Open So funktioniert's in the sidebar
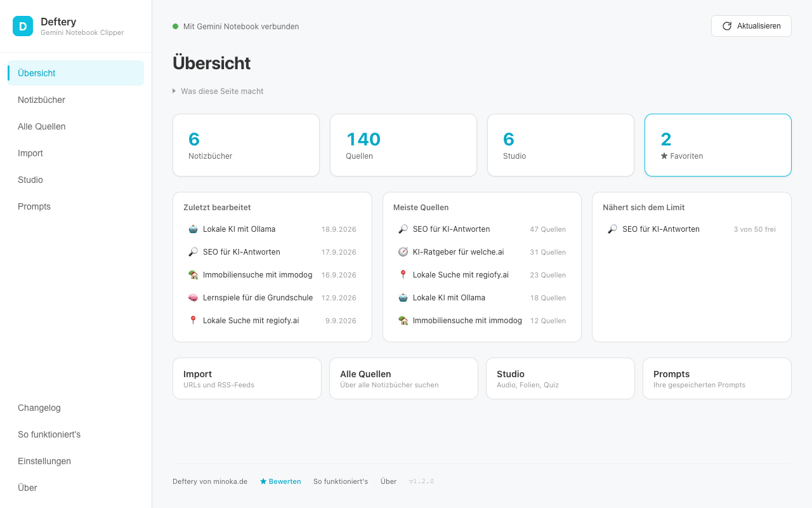 coord(76,434)
